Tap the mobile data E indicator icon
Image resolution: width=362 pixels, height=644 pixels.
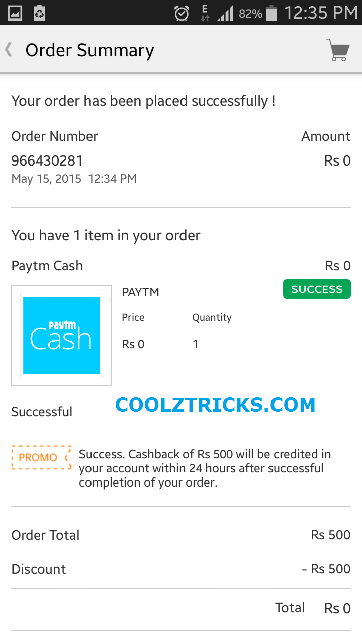205,13
